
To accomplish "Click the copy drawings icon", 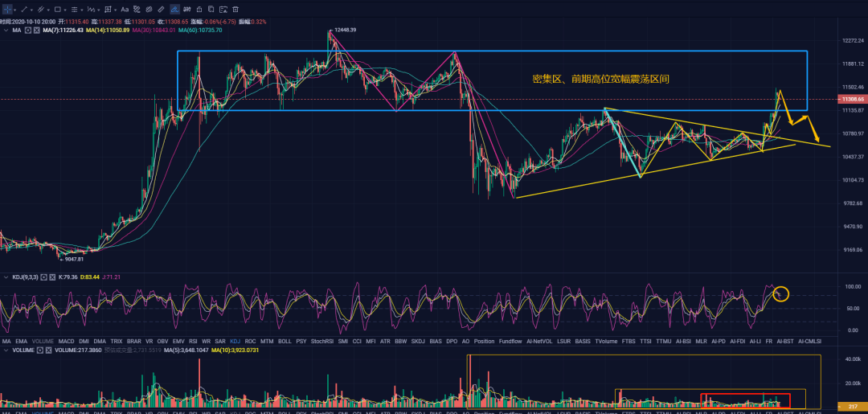I will click(211, 10).
